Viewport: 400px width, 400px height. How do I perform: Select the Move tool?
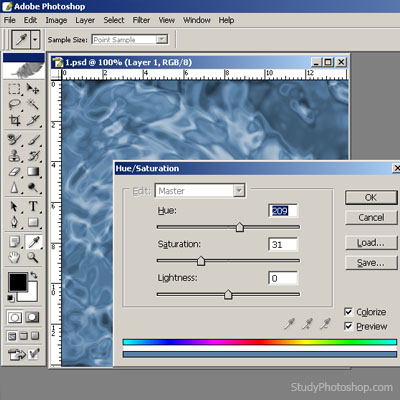coord(33,89)
